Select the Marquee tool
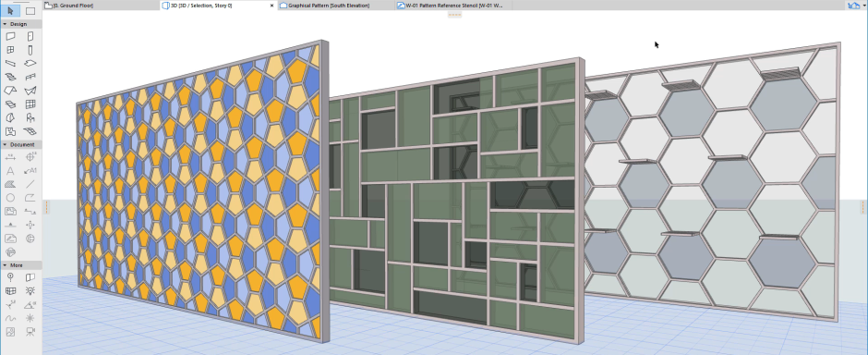The height and width of the screenshot is (355, 868). [30, 10]
